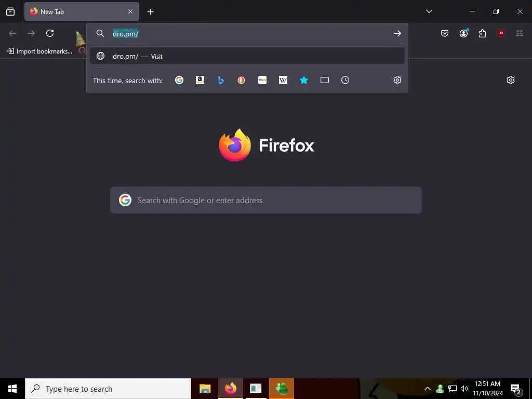Viewport: 532px width, 399px height.
Task: Open the clock showing 12:51 AM
Action: pyautogui.click(x=487, y=389)
